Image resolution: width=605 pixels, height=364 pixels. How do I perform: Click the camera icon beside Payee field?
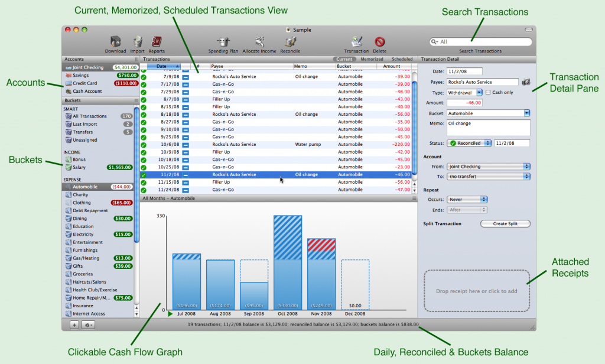526,82
